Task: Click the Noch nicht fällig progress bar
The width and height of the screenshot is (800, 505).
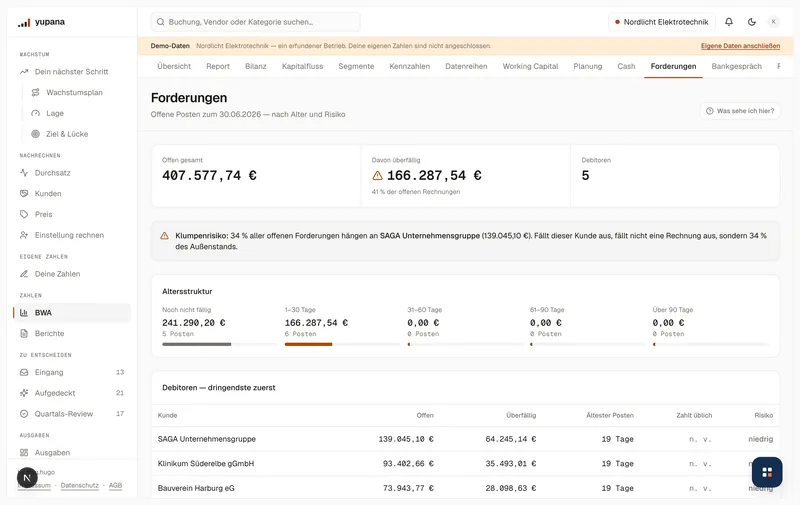Action: pyautogui.click(x=219, y=344)
